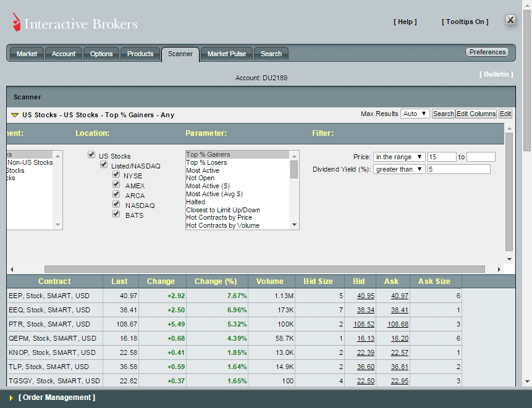The width and height of the screenshot is (532, 408).
Task: Click the Interactive Brokers logo
Action: (x=75, y=23)
